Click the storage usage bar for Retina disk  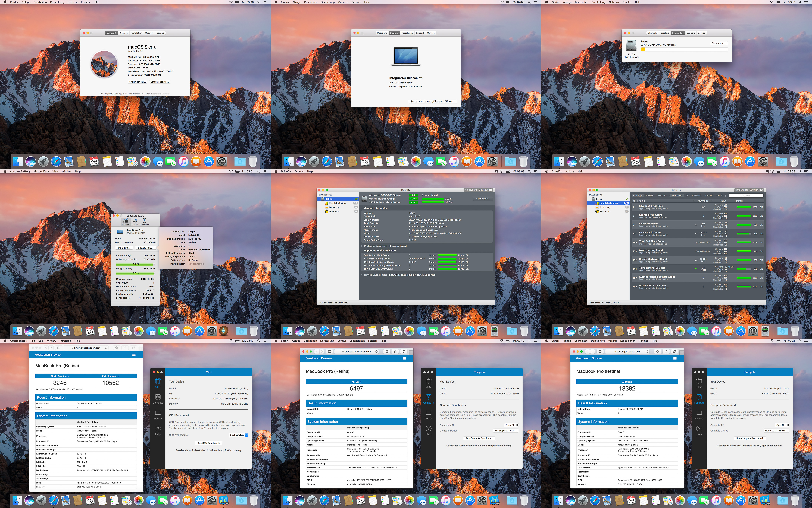tap(684, 49)
